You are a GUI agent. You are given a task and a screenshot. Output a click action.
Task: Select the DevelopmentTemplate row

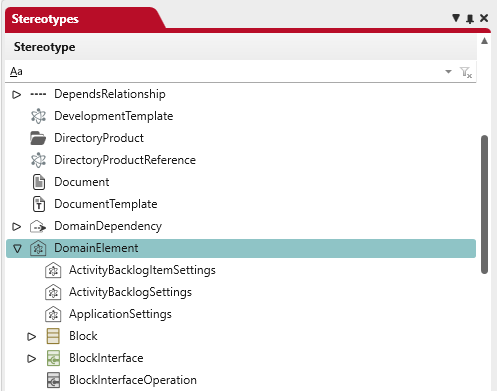[x=241, y=116]
